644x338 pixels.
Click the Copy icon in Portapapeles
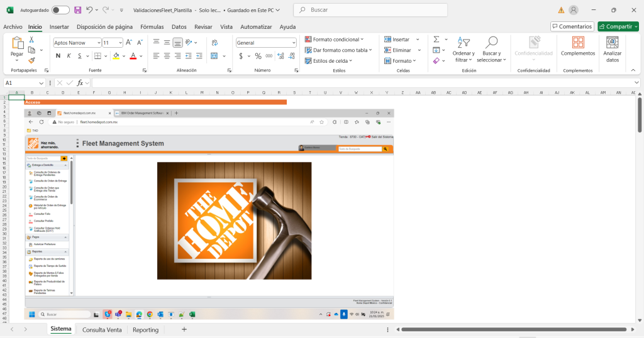[31, 50]
